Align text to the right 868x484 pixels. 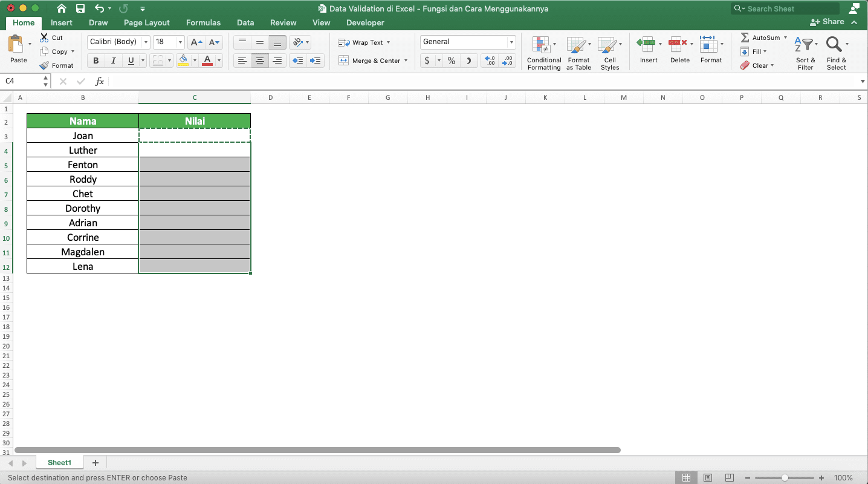[277, 60]
